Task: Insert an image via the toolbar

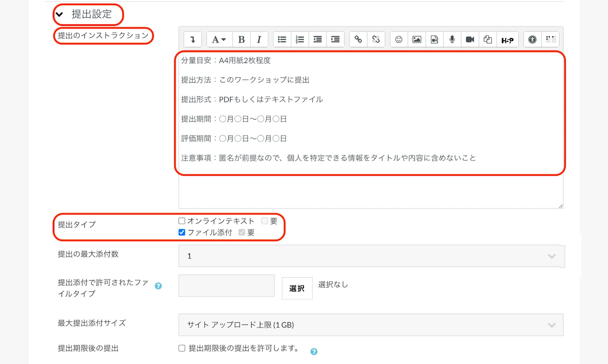Action: (416, 39)
